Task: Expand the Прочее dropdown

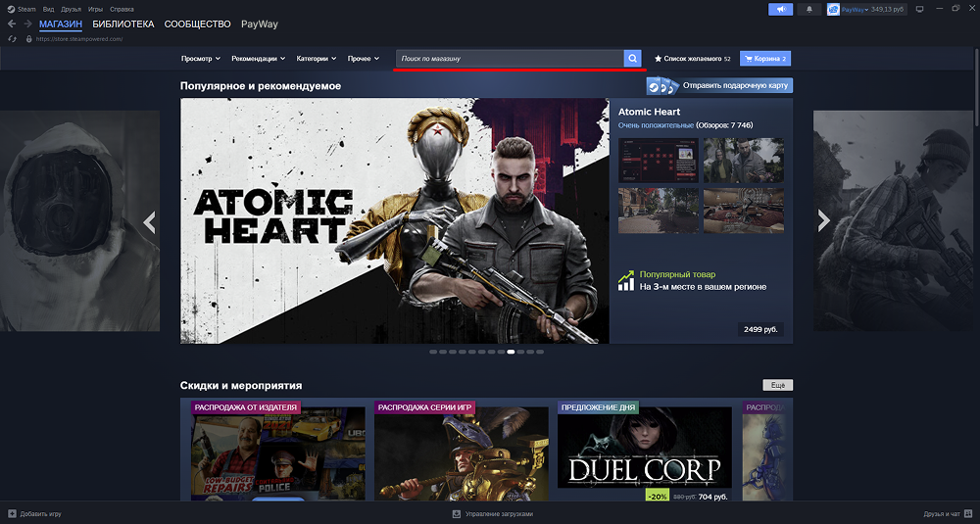Action: coord(364,59)
